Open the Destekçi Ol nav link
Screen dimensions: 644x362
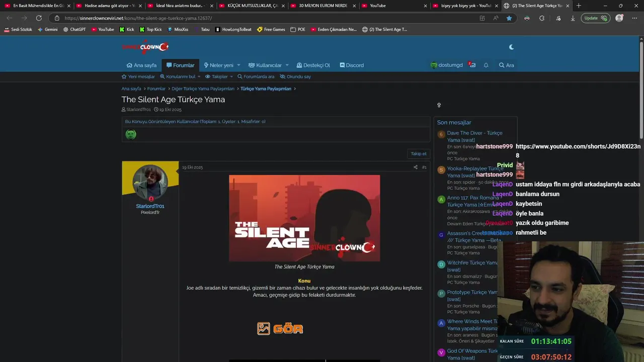[x=313, y=65]
